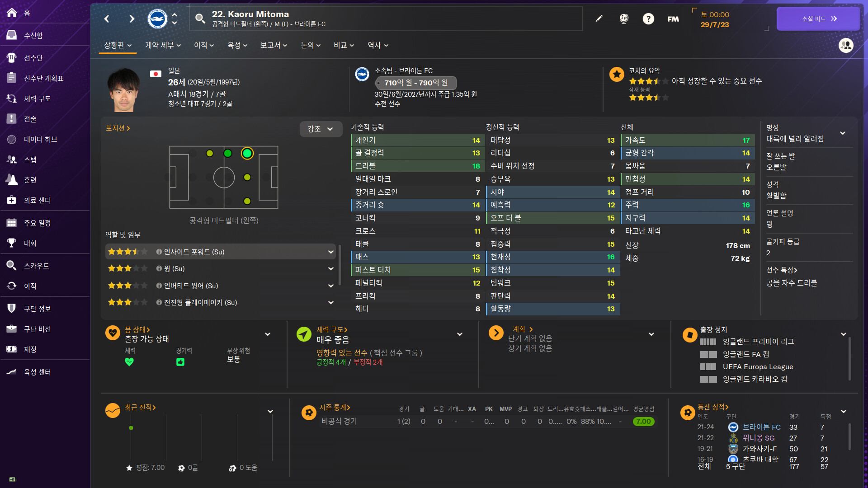Click the FM logo menu icon
This screenshot has height=488, width=868.
pos(673,19)
